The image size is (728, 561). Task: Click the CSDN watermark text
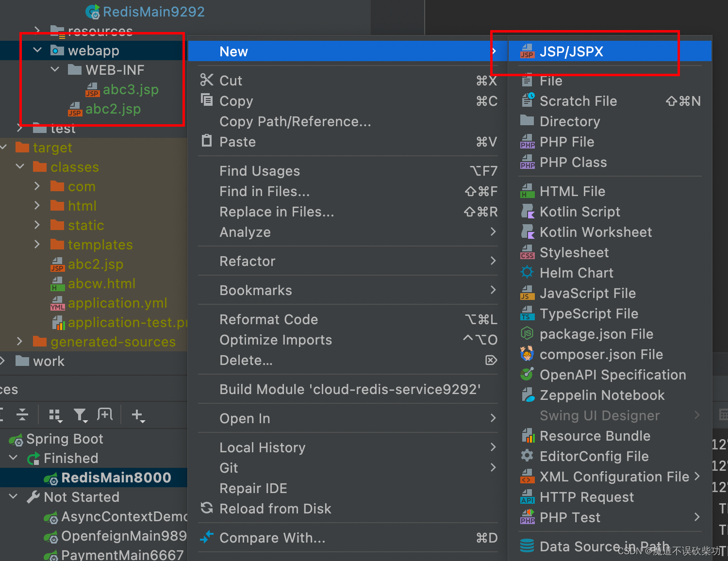coord(670,551)
